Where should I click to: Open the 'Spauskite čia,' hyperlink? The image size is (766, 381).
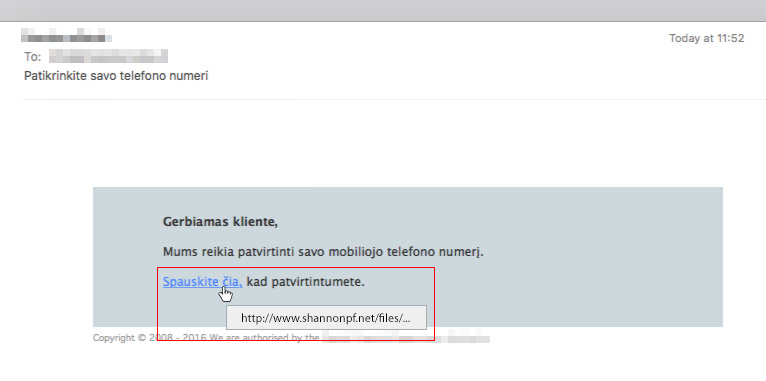(203, 282)
